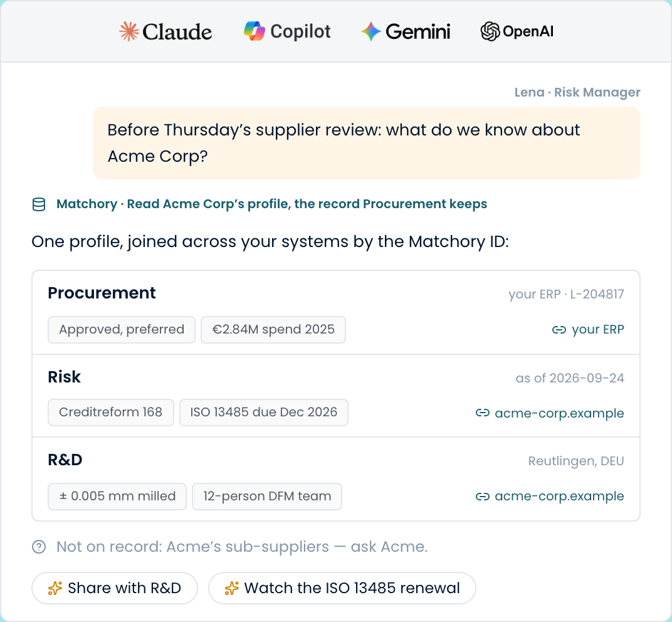Click the 'Share with R&D' button
672x622 pixels.
point(115,588)
